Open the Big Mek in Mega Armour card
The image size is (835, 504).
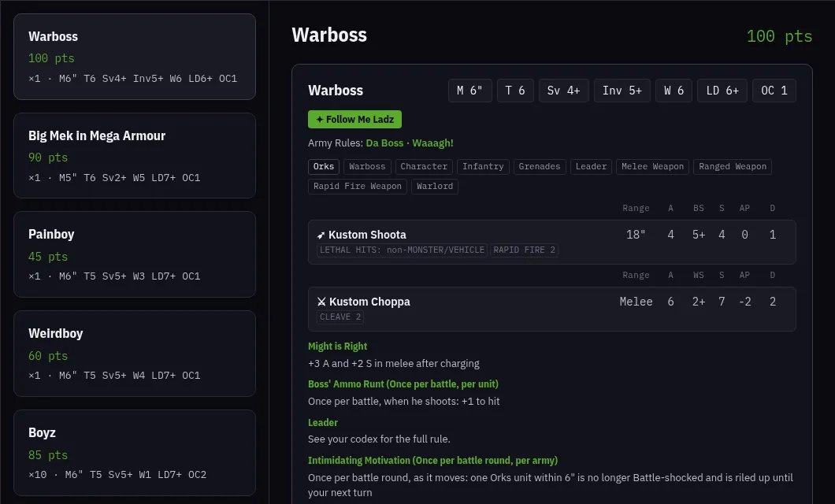click(x=135, y=155)
